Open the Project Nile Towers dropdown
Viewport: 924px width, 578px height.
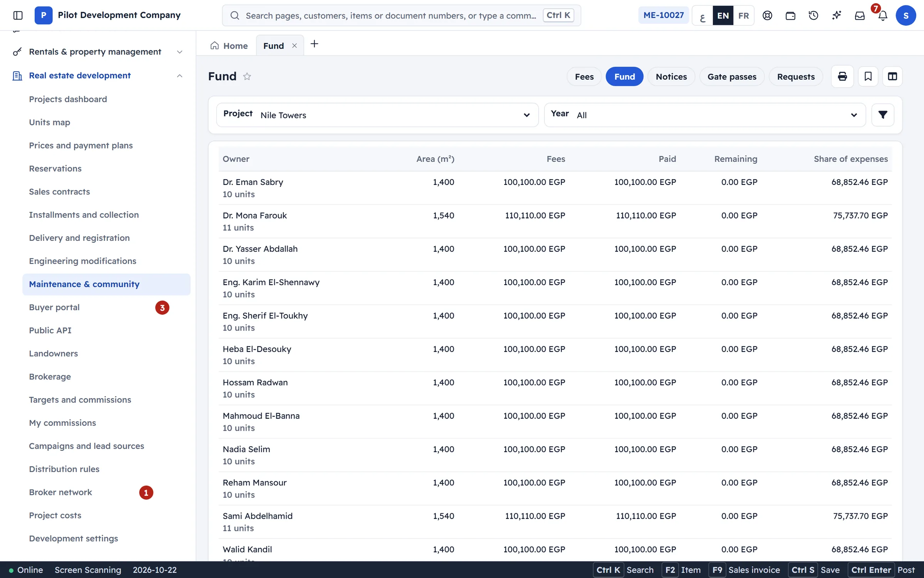coord(377,115)
